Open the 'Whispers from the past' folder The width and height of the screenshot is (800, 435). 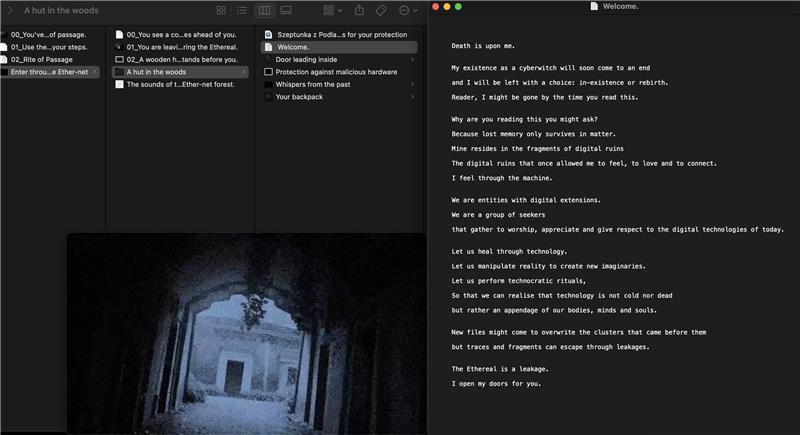(x=319, y=85)
